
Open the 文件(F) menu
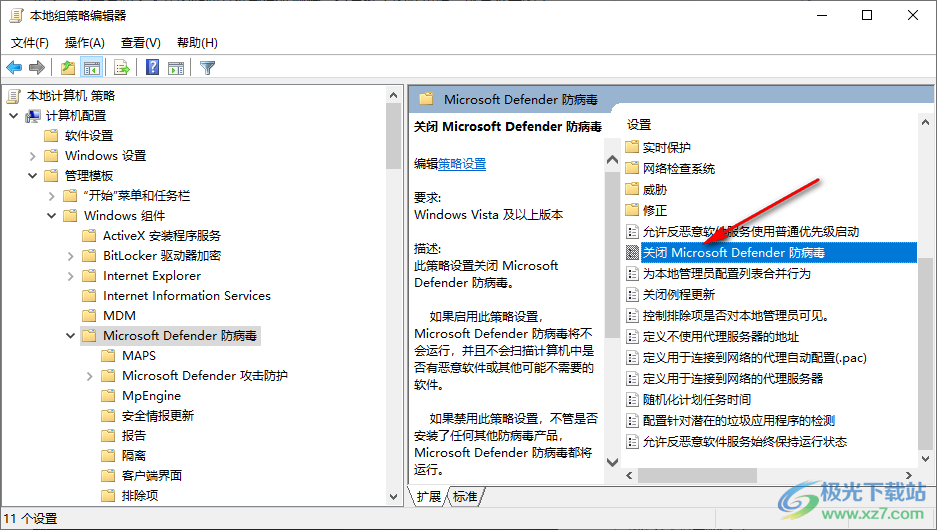click(30, 42)
